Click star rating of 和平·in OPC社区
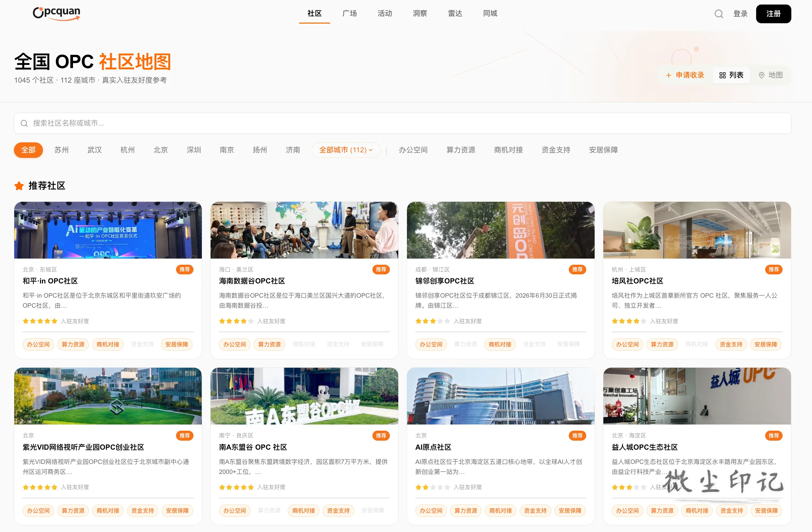The image size is (812, 532). pyautogui.click(x=40, y=321)
